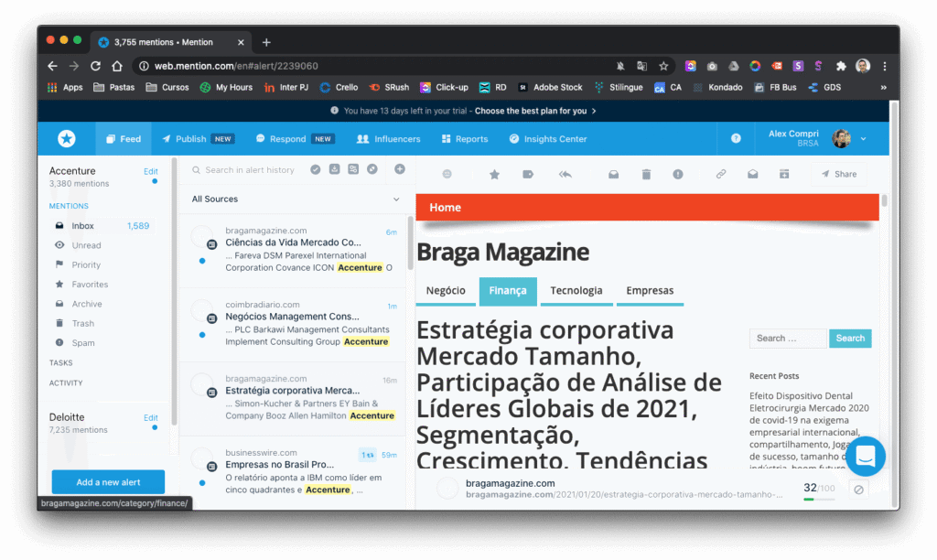This screenshot has width=937, height=560.
Task: Expand the All Sources dropdown
Action: (296, 199)
